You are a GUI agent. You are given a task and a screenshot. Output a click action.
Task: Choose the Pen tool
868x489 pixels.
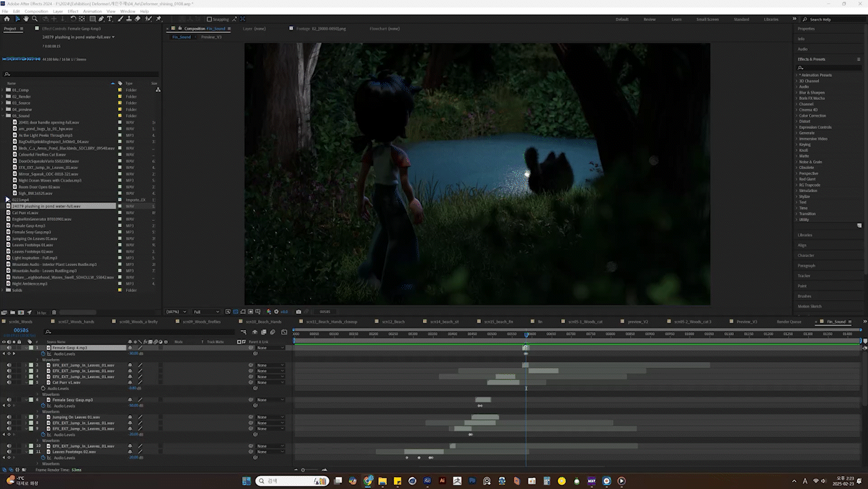coord(102,19)
